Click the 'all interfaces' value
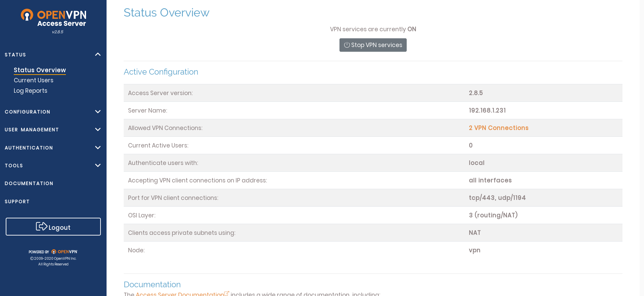Viewport: 644px width, 296px height. coord(490,180)
